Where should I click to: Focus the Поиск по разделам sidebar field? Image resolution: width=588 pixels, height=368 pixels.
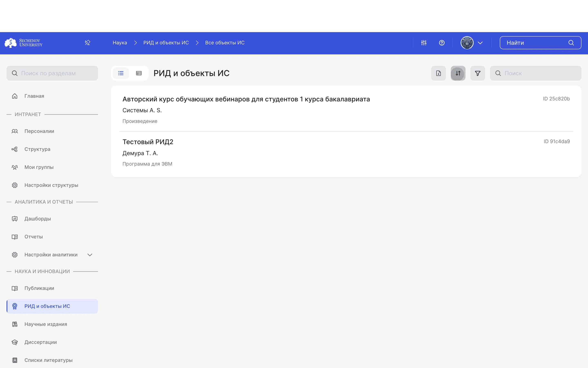(52, 73)
